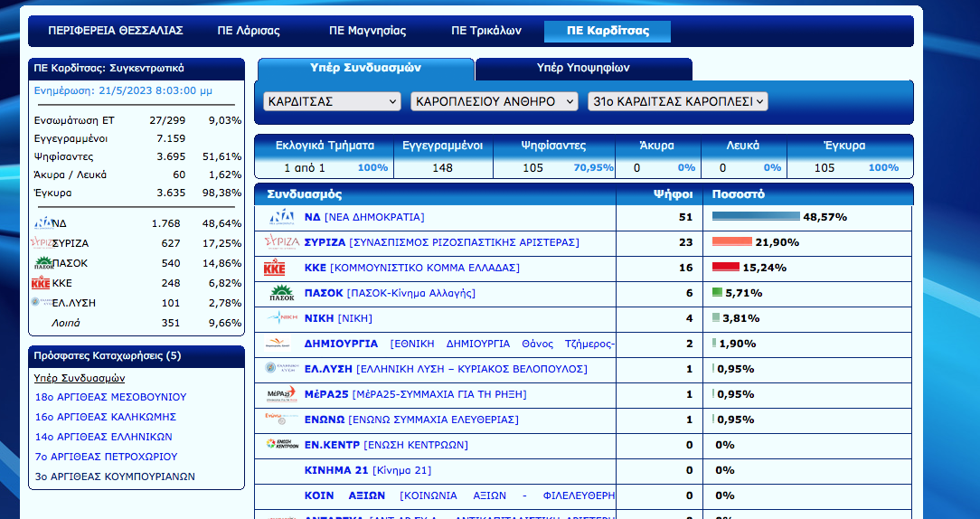Click the ΣΥΡΙΖΑ logo in results table

281,242
